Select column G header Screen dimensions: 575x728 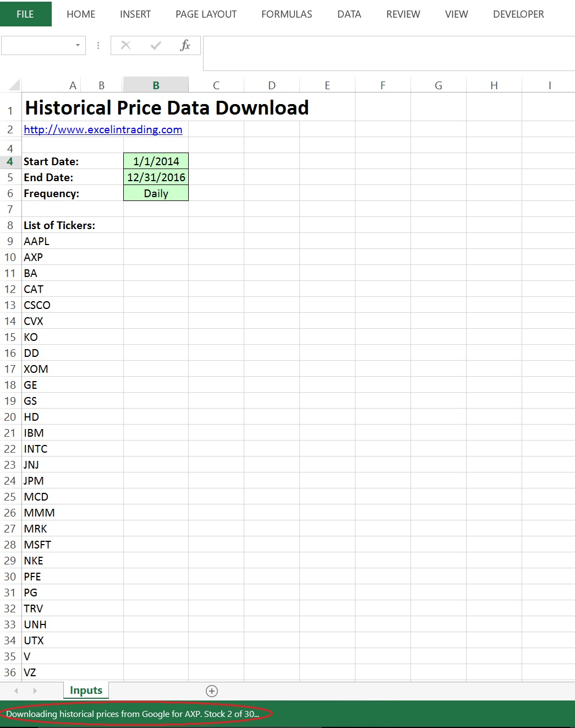(439, 85)
